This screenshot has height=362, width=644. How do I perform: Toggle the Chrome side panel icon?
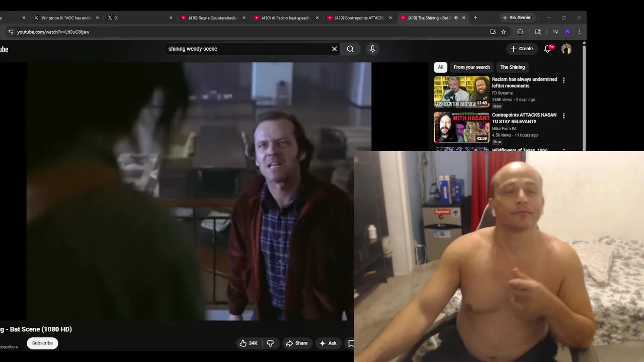(538, 32)
